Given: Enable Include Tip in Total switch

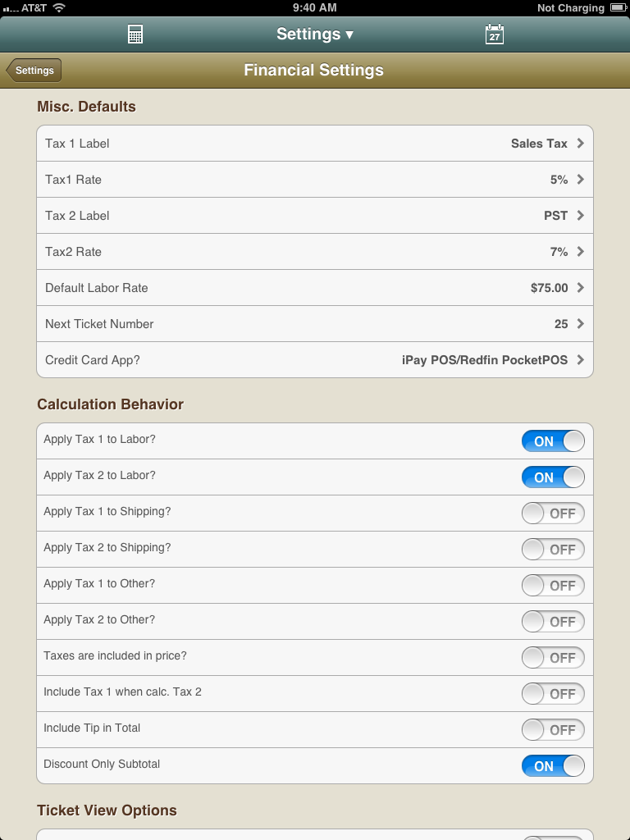Looking at the screenshot, I should [x=553, y=729].
